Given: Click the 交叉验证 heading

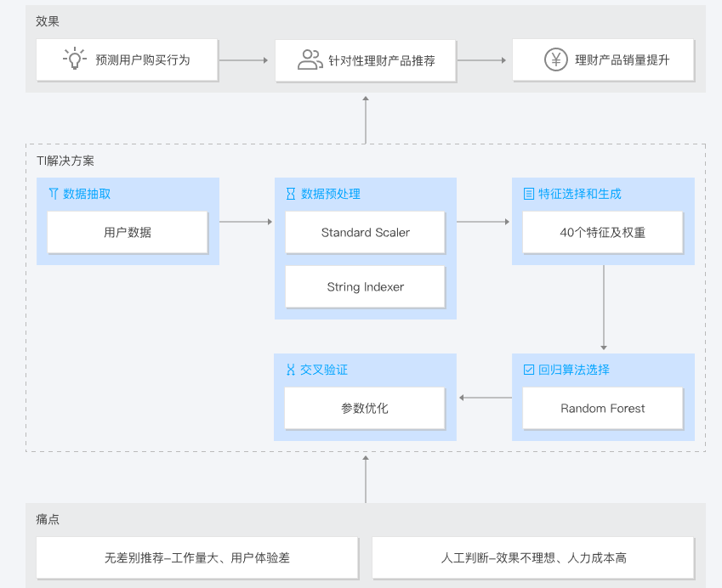Looking at the screenshot, I should coord(324,370).
